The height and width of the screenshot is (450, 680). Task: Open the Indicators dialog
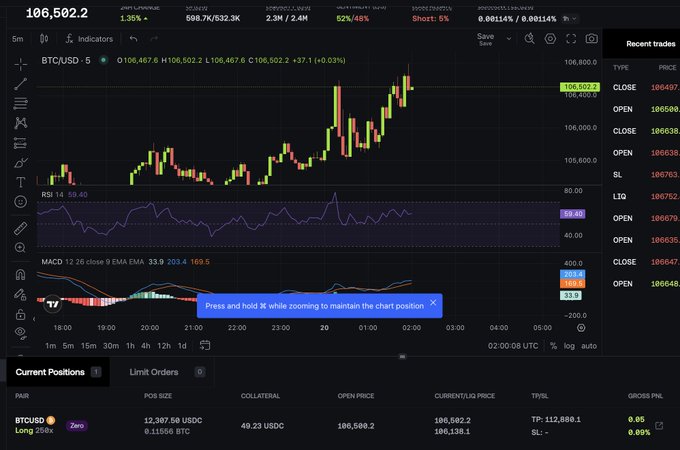pos(89,39)
